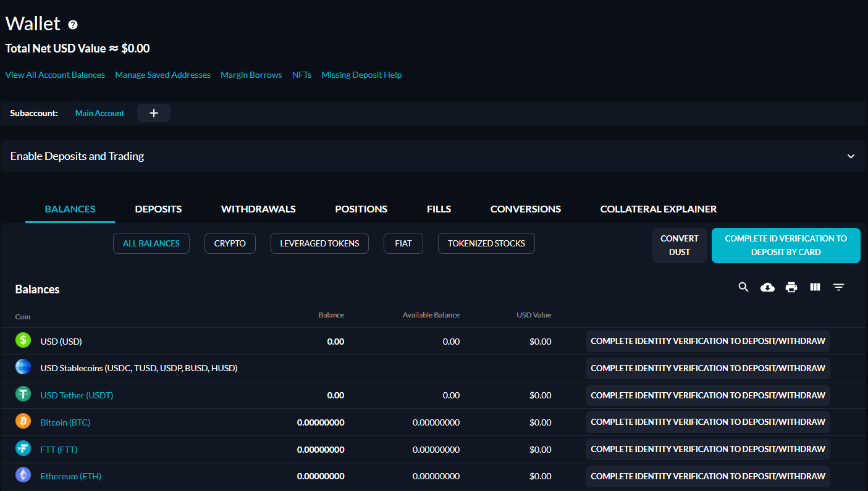Click the Total Net USD Value text

click(x=77, y=48)
